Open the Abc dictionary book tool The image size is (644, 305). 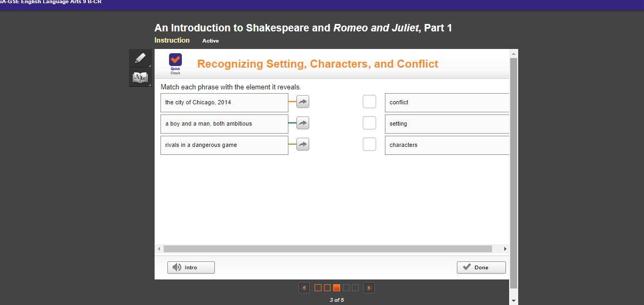click(140, 78)
